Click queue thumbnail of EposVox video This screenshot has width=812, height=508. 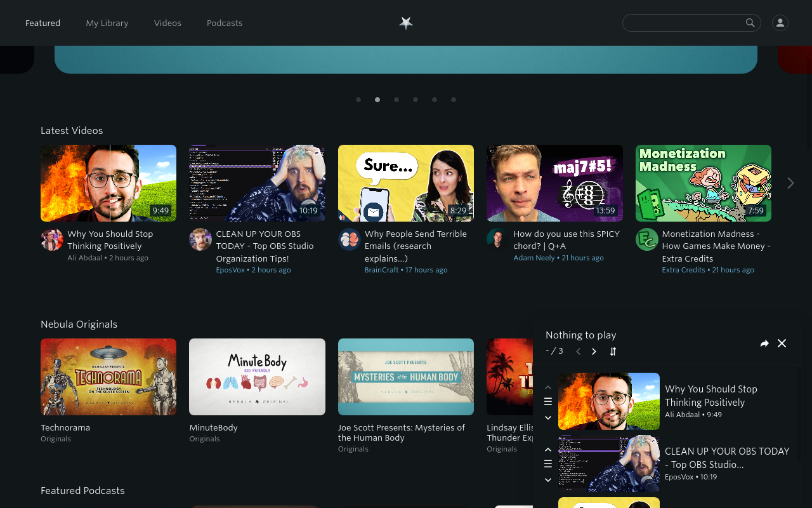[609, 464]
